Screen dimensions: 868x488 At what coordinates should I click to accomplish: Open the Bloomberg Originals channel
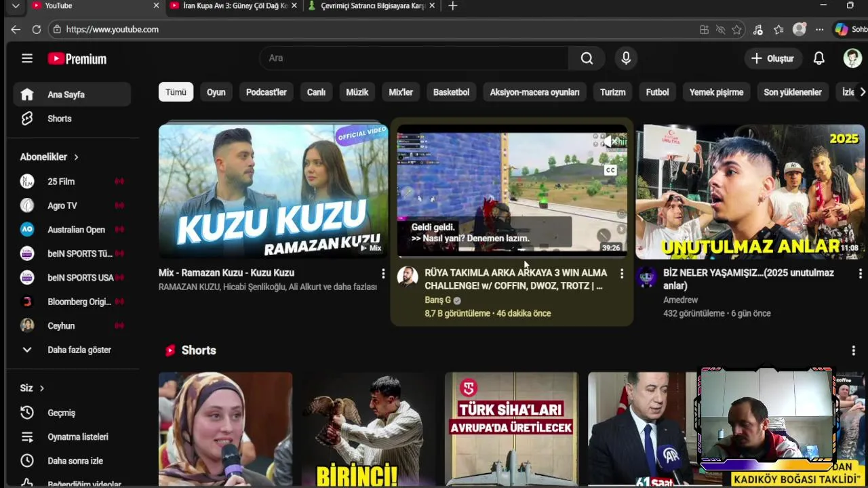click(72, 302)
